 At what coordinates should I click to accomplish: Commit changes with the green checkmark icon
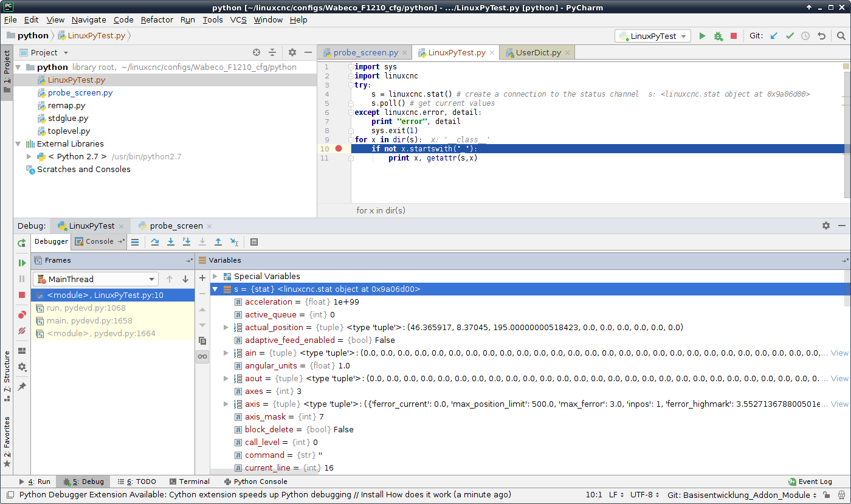click(x=790, y=36)
